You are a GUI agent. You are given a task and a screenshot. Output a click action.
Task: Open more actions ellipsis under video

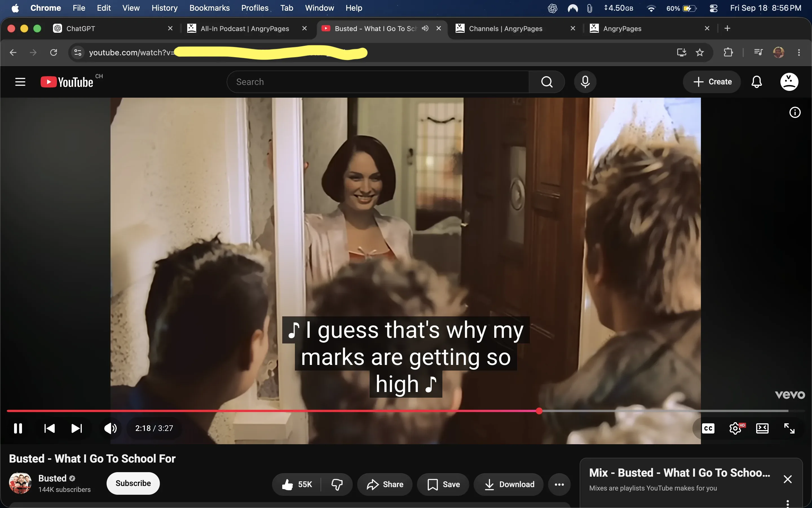coord(559,484)
